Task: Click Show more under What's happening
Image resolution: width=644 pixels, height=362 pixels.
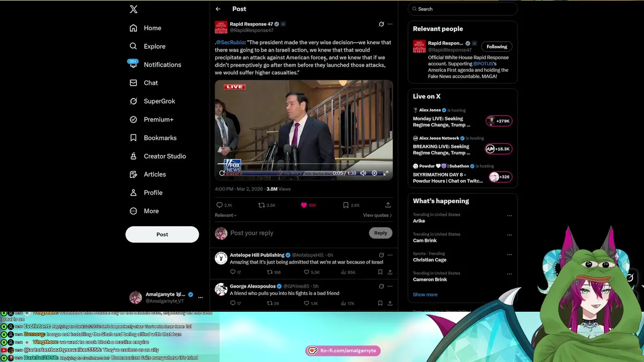Action: coord(425,295)
